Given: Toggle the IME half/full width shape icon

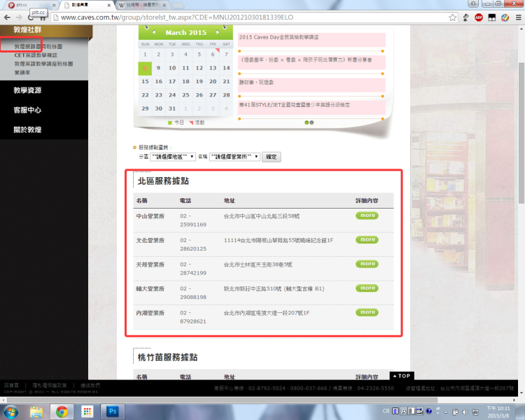Looking at the screenshot, I should (412, 412).
